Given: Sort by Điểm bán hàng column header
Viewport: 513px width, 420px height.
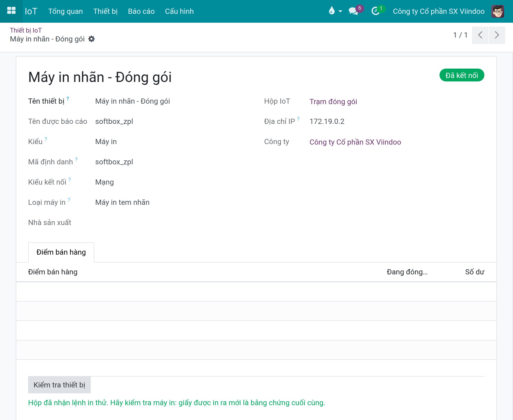Looking at the screenshot, I should pos(53,272).
